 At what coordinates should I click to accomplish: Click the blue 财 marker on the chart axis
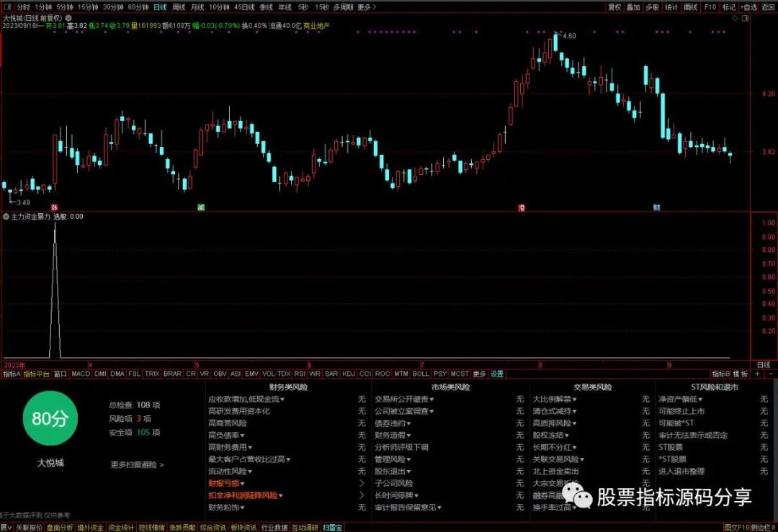click(656, 207)
